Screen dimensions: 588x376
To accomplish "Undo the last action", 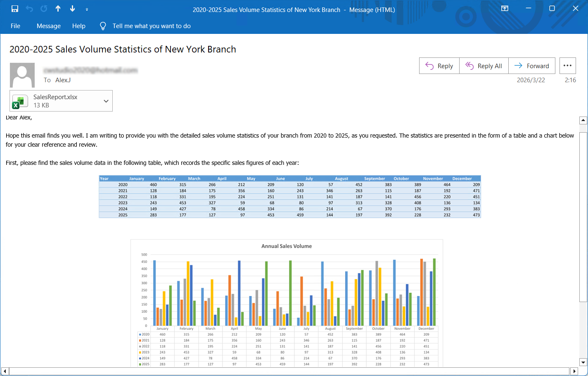I will [29, 9].
